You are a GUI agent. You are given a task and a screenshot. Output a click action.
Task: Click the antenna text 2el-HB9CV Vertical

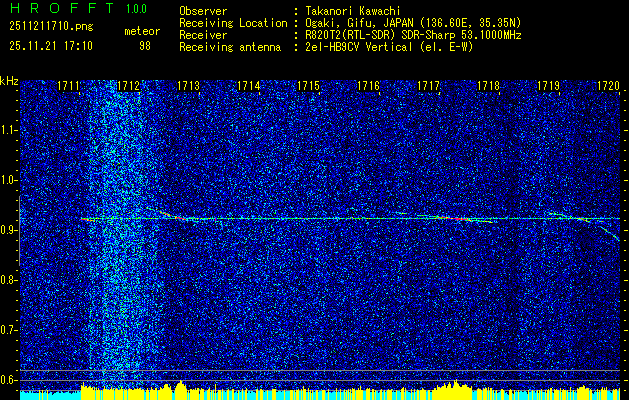point(359,47)
